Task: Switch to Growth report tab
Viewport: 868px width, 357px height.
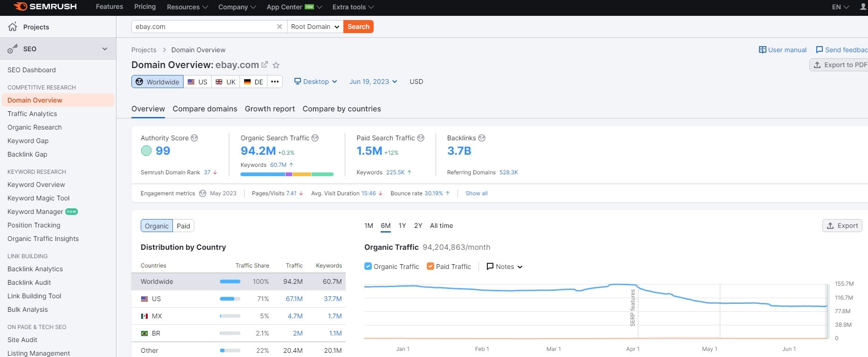Action: [x=270, y=109]
